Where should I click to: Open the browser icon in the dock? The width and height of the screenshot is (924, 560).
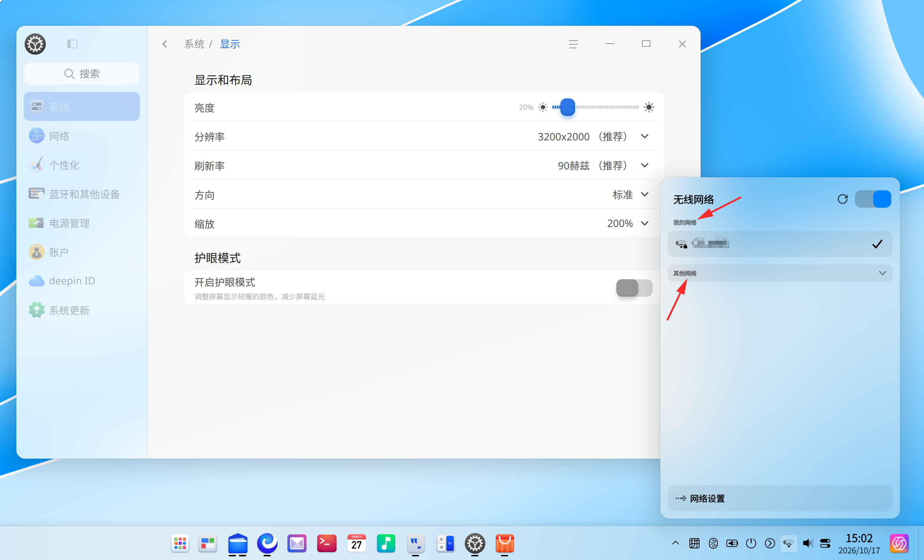click(x=267, y=543)
